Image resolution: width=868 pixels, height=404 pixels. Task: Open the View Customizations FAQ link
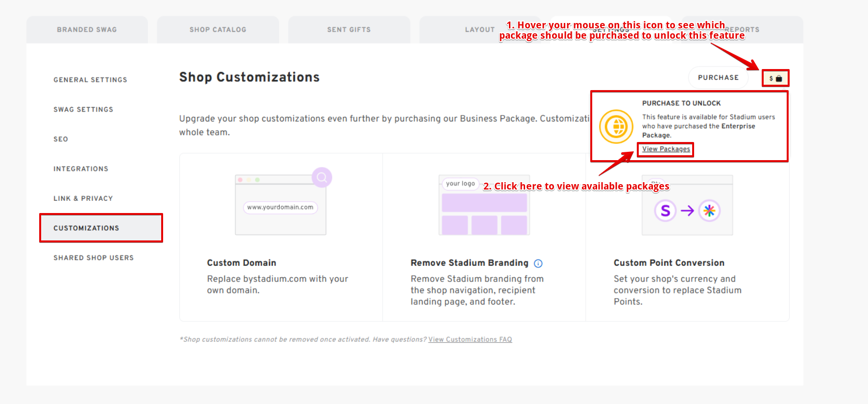pos(470,339)
